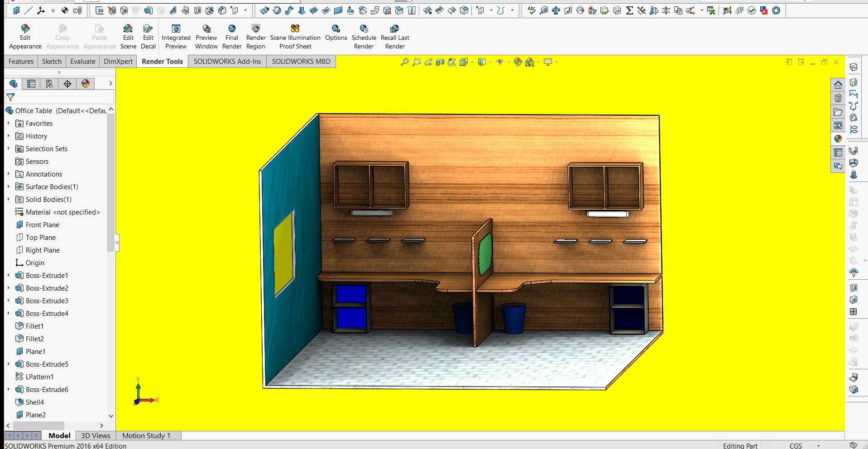Switch to Features tab

pos(21,62)
